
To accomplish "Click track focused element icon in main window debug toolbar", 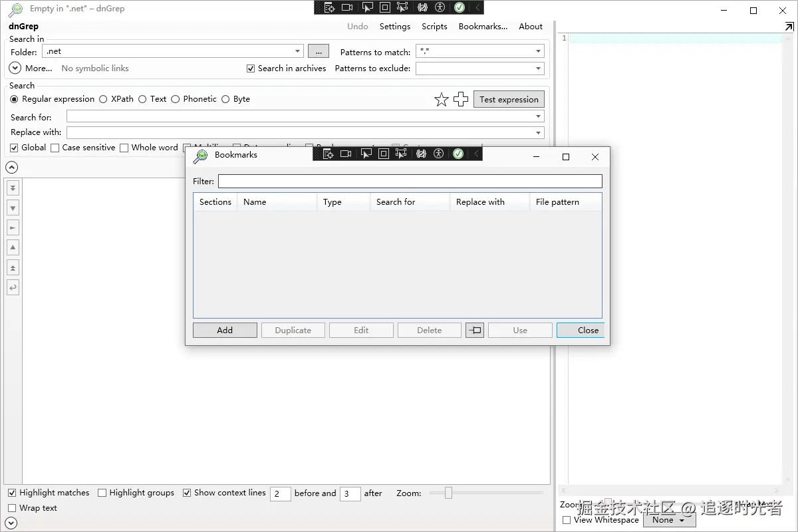I will click(x=402, y=7).
